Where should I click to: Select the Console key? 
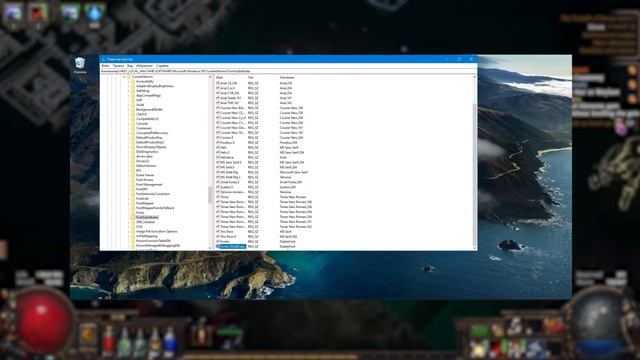click(142, 123)
